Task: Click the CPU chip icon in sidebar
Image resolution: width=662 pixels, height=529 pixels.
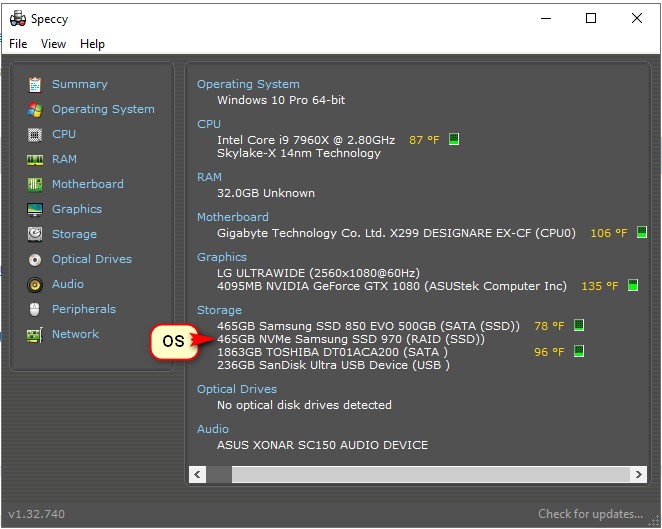Action: [x=35, y=134]
